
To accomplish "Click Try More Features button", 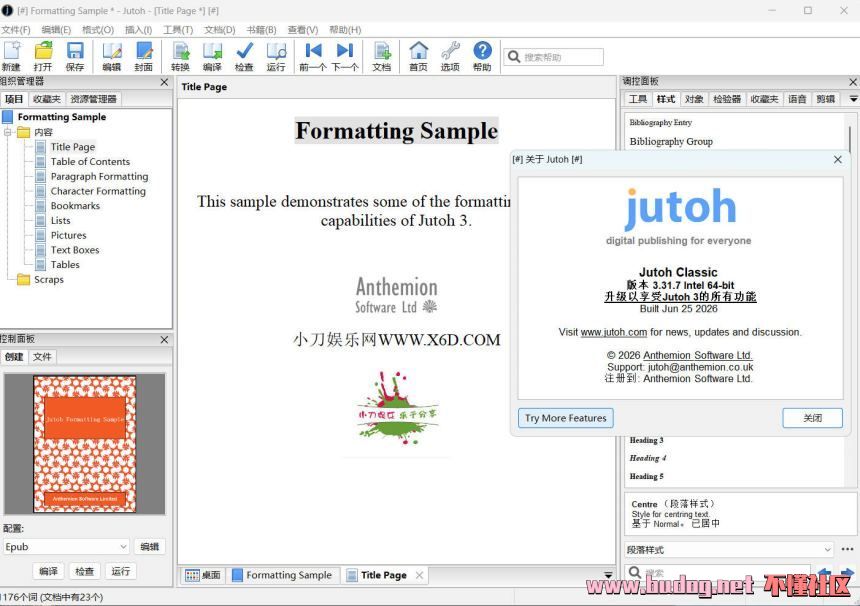I will click(565, 418).
